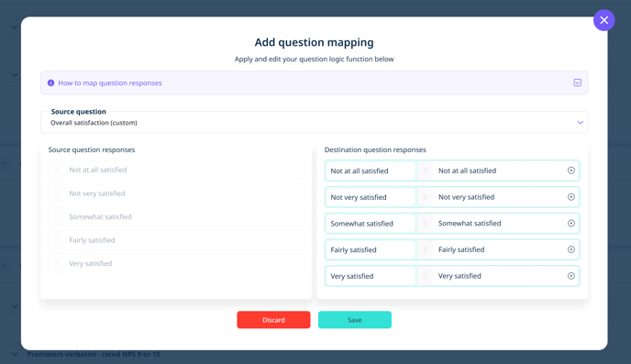Close the Add question mapping dialog

click(603, 20)
